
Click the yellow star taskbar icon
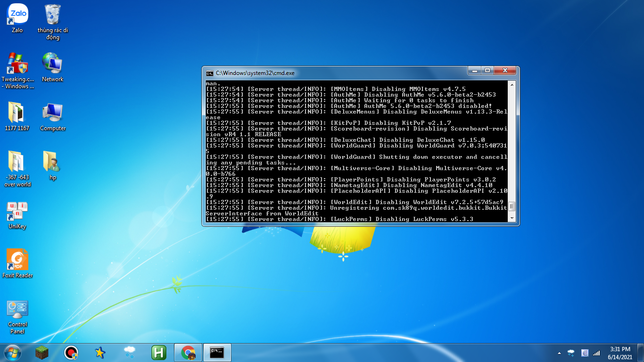[100, 353]
